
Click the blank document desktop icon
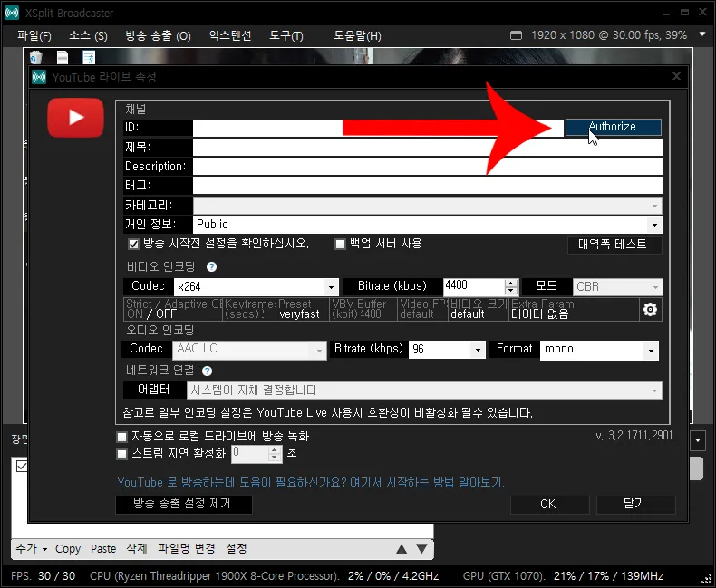point(63,57)
